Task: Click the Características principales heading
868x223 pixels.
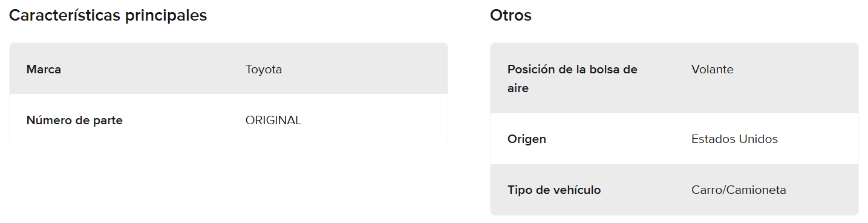Action: point(108,16)
